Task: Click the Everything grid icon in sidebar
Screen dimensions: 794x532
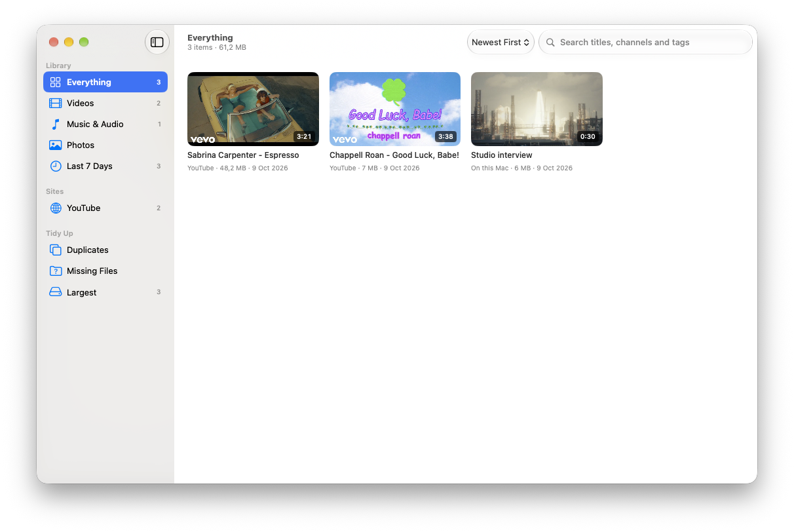Action: click(x=56, y=82)
